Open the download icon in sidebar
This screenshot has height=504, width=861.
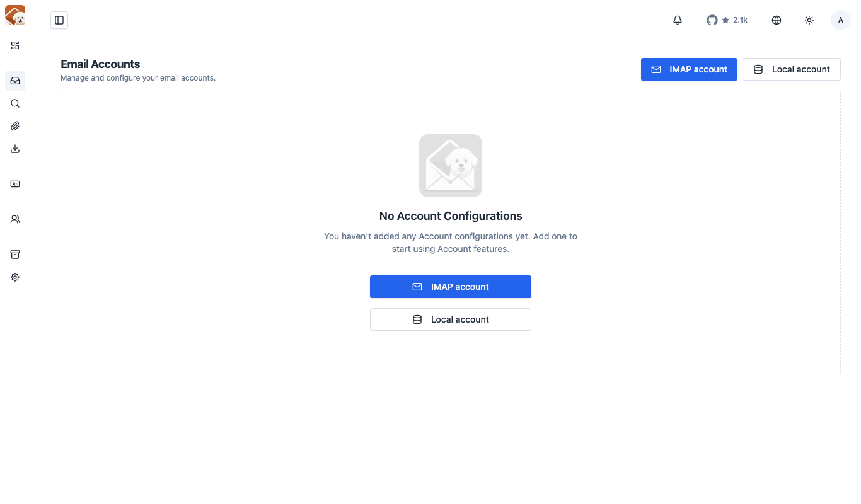tap(15, 149)
